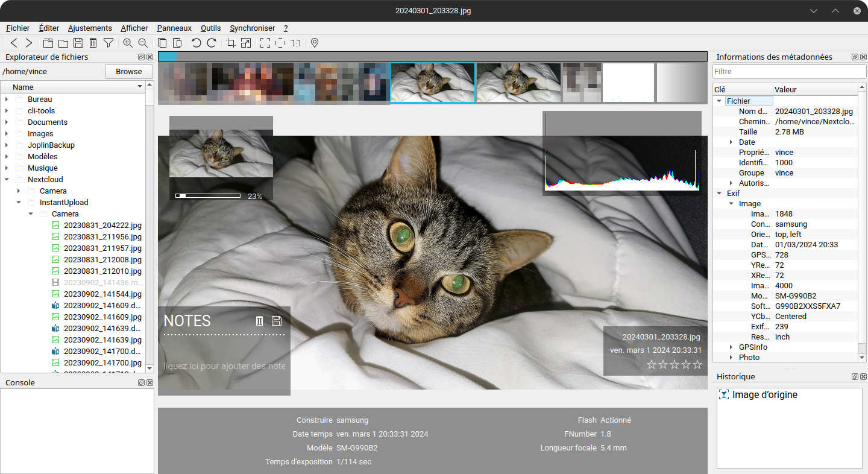Save the note with floppy icon in Notes
The width and height of the screenshot is (868, 474).
pos(277,321)
